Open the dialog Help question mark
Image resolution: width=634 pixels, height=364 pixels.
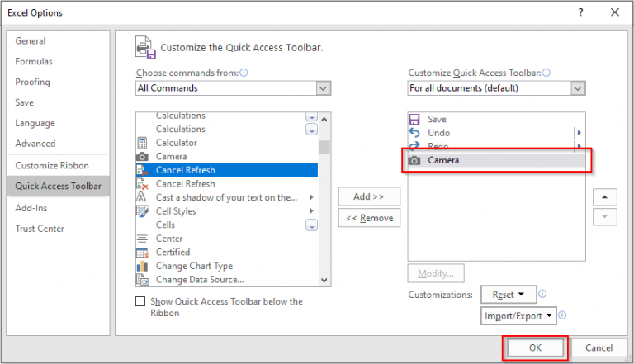580,12
